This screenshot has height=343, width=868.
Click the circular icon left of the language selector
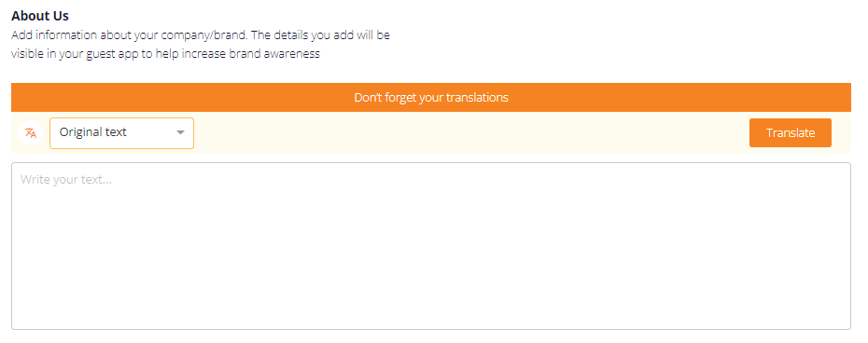(31, 132)
